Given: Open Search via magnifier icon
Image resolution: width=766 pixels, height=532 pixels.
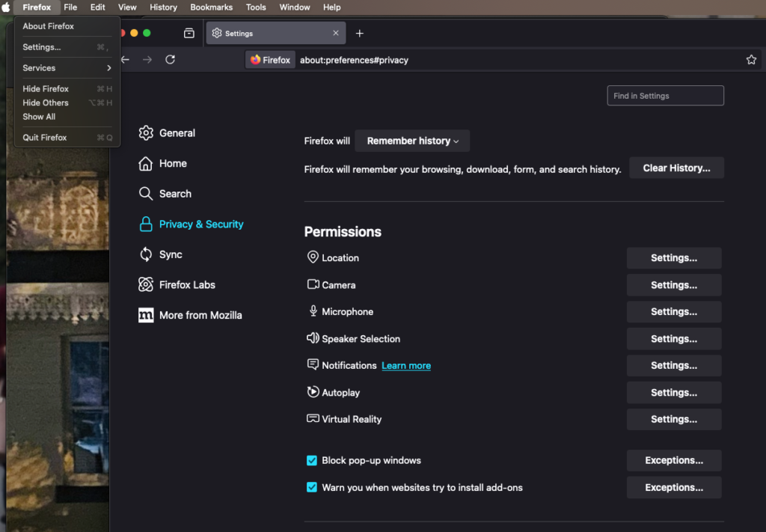Looking at the screenshot, I should click(x=146, y=194).
